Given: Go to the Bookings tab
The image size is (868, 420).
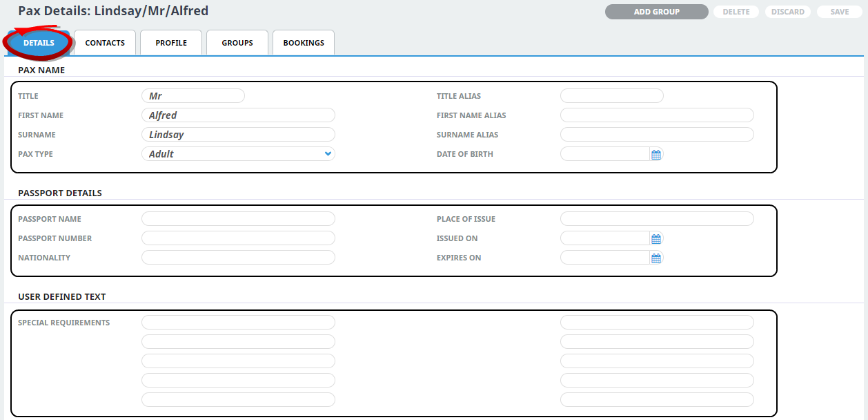Looking at the screenshot, I should pos(304,43).
